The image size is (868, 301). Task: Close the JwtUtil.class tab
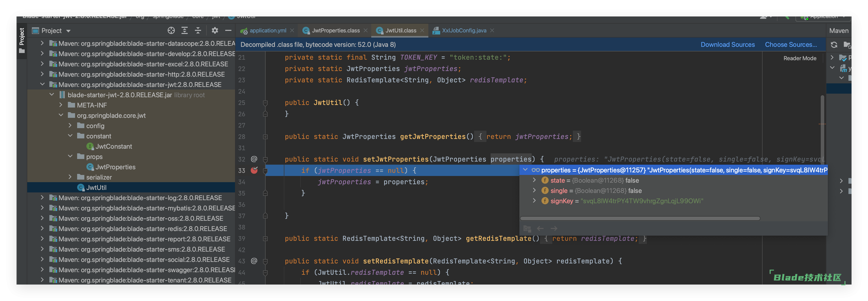(422, 31)
